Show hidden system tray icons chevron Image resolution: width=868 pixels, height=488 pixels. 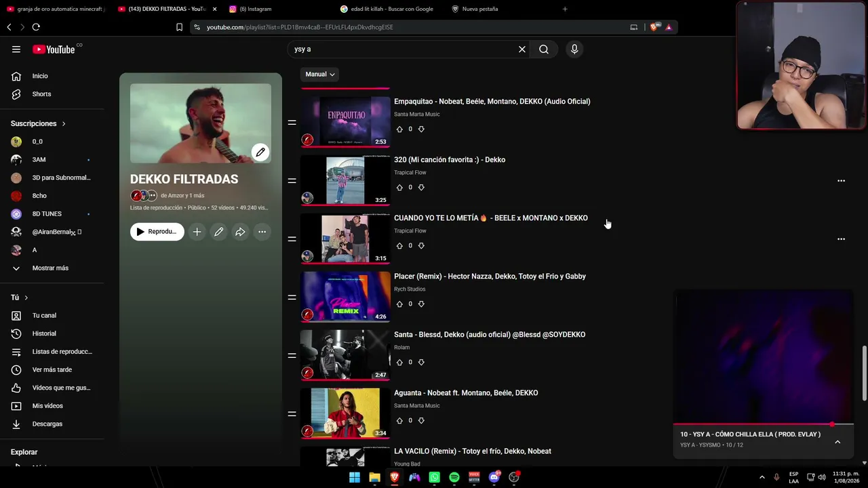pos(762,478)
